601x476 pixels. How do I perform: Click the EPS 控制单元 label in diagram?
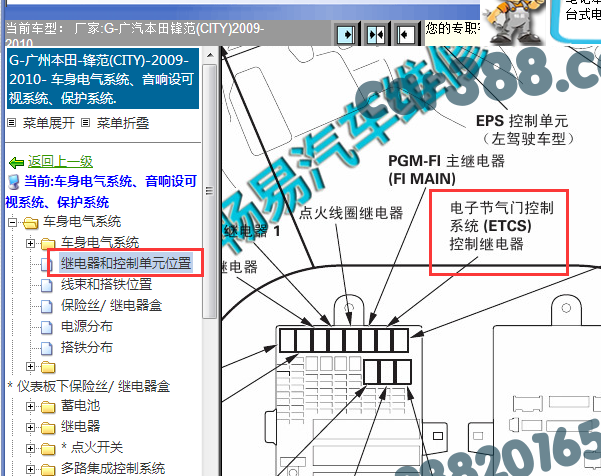click(x=525, y=130)
